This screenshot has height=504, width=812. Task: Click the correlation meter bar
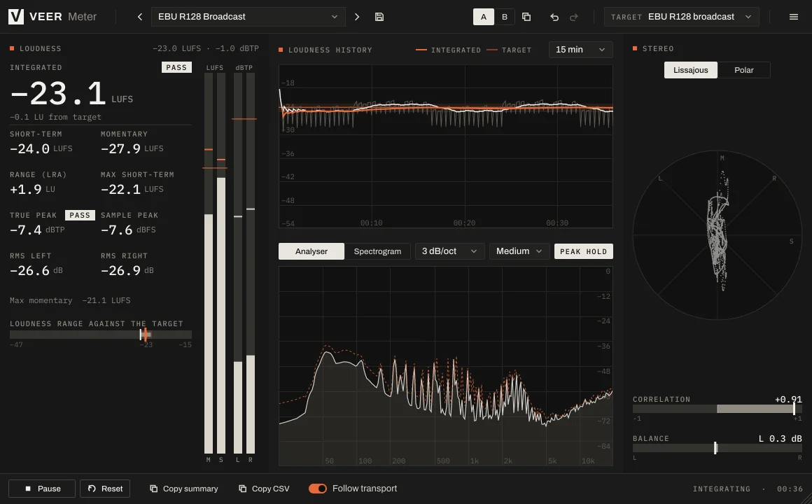[717, 409]
